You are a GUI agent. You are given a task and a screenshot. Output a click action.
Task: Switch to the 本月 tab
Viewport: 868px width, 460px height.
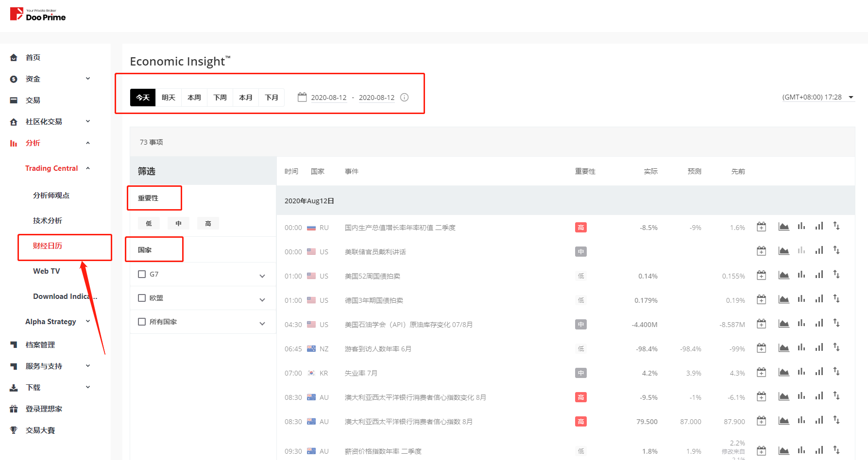click(x=246, y=97)
